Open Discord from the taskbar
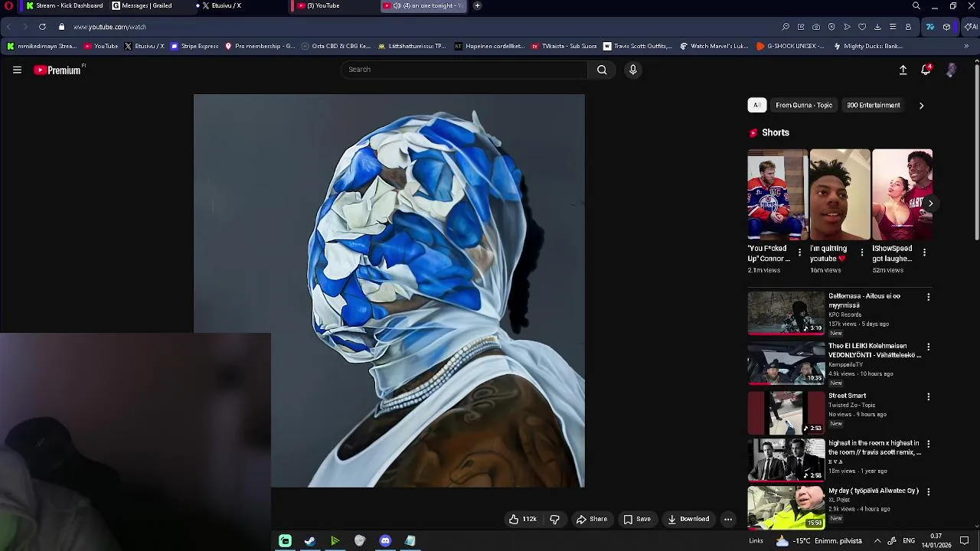Screen dimensions: 980x551 click(385, 541)
